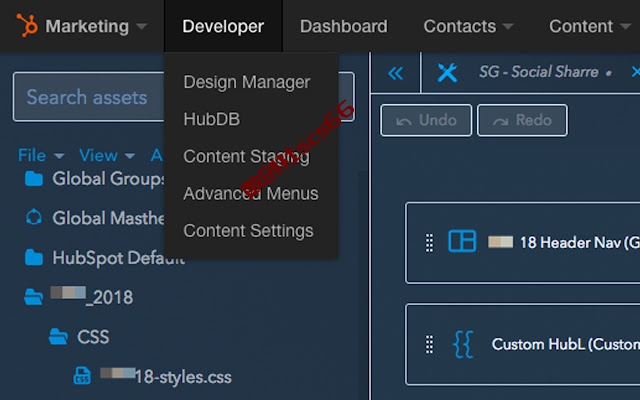Open the View dropdown in finder
640x400 pixels.
(x=107, y=156)
